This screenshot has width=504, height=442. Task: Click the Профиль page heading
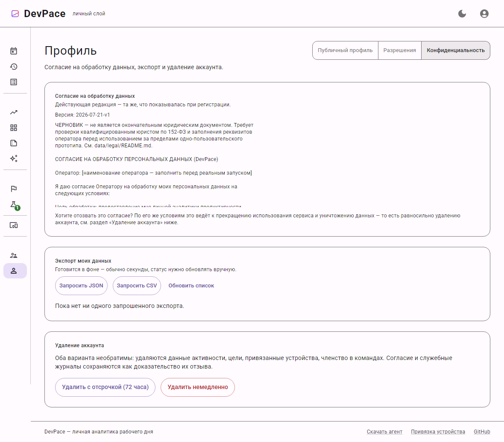pyautogui.click(x=70, y=51)
